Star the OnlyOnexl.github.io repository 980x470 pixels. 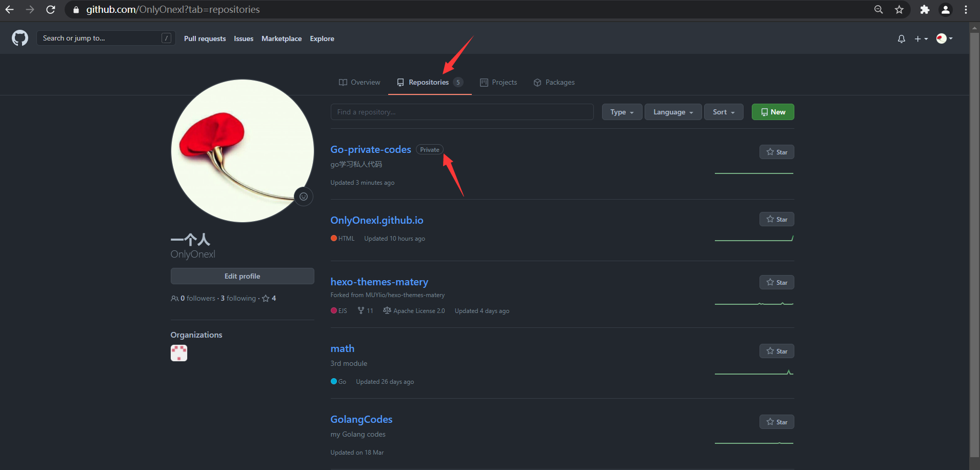[777, 219]
